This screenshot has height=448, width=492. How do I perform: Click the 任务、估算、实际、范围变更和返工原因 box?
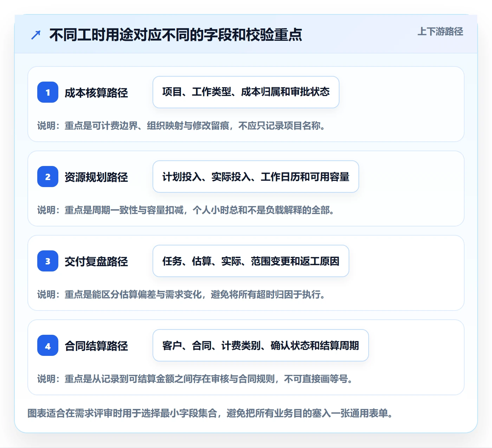pyautogui.click(x=251, y=261)
